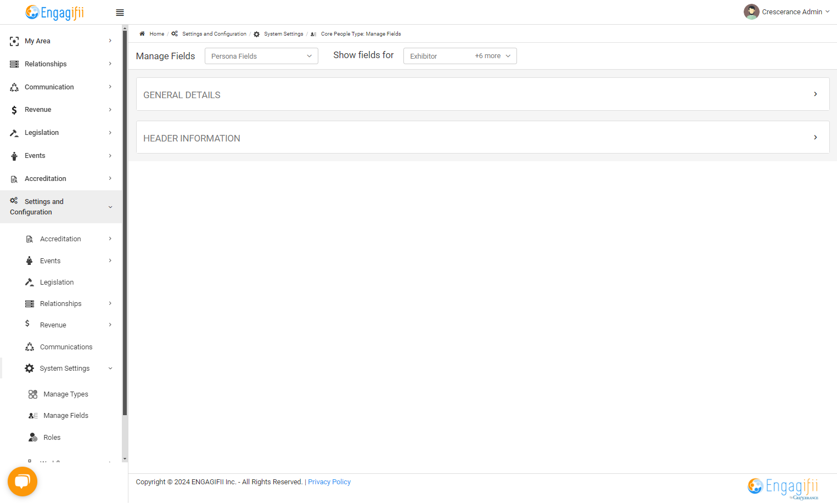Screen dimensions: 837x504
Task: Click the Crescerance Admin avatar
Action: pos(751,12)
